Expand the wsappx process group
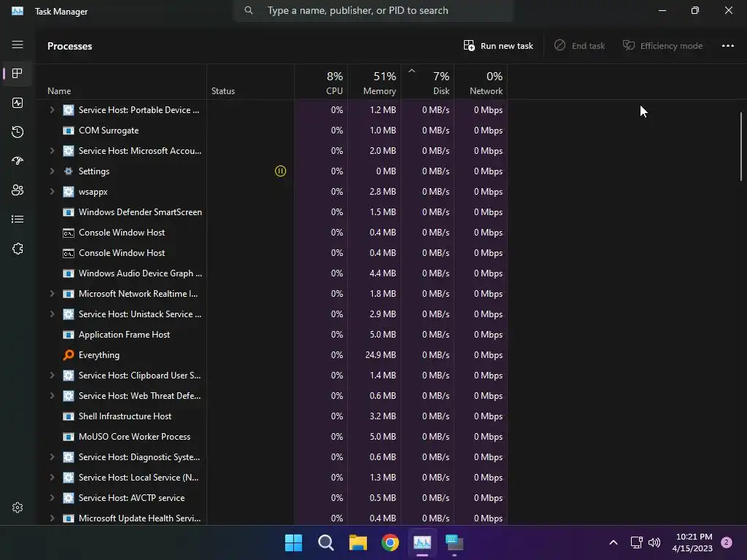Viewport: 747px width, 560px height. tap(52, 192)
